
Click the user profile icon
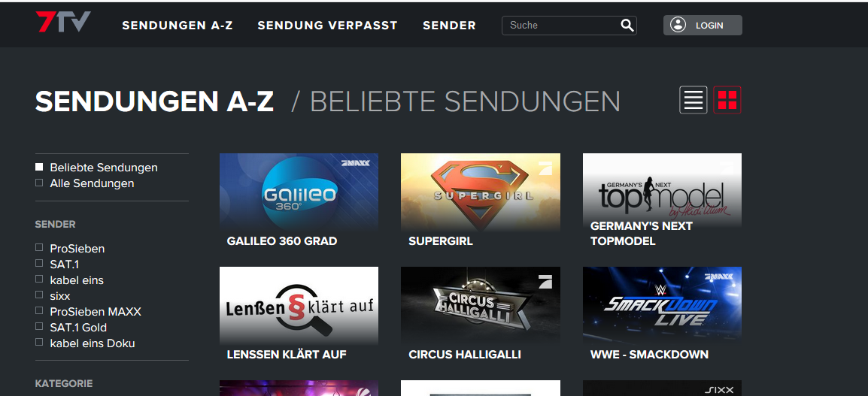(x=678, y=25)
